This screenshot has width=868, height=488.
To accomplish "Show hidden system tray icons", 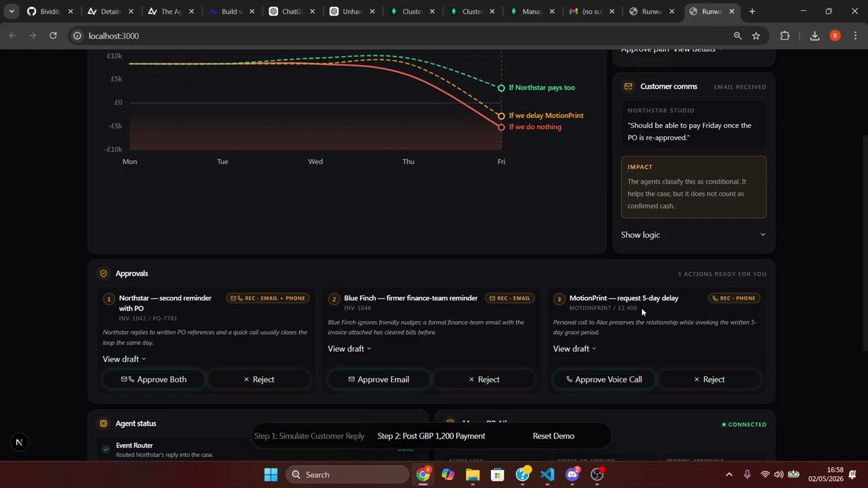I will tap(729, 474).
